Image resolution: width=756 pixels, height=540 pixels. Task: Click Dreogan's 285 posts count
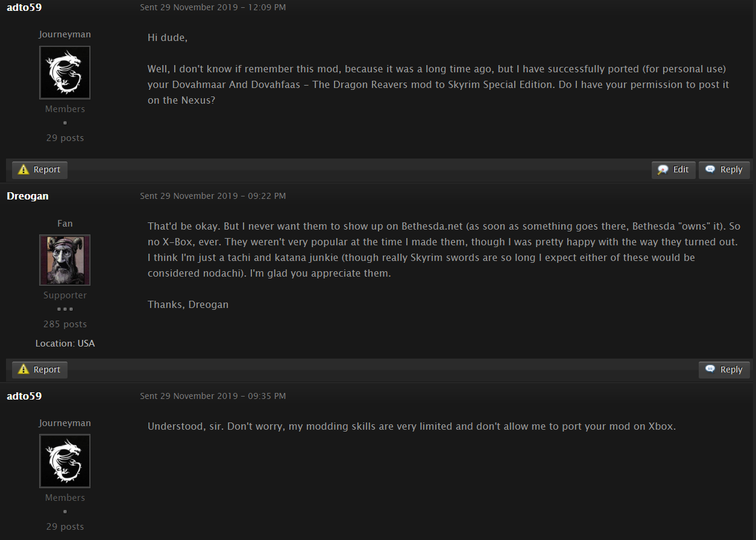pyautogui.click(x=65, y=324)
